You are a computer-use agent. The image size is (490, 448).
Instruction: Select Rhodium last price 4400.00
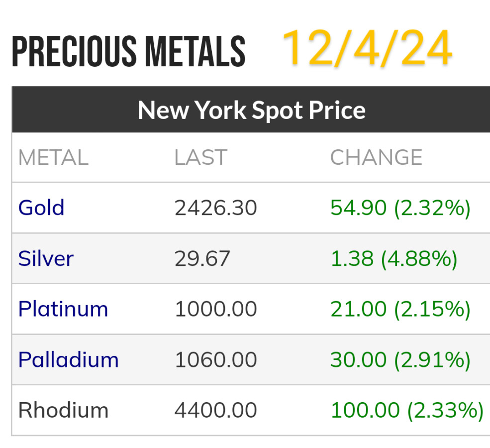[215, 410]
